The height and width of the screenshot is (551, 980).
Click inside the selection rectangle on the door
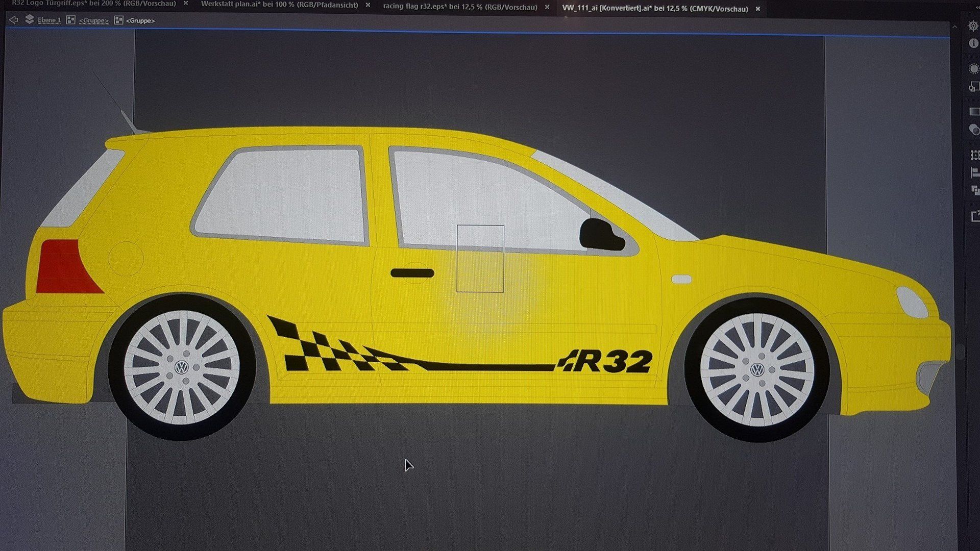(480, 258)
